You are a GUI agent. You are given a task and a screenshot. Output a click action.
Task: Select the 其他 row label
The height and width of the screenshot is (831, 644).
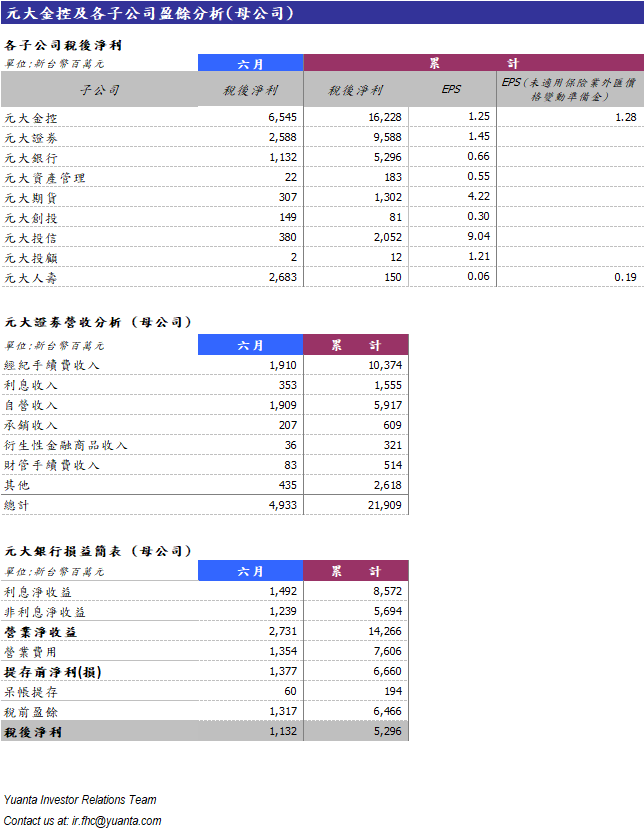[17, 485]
